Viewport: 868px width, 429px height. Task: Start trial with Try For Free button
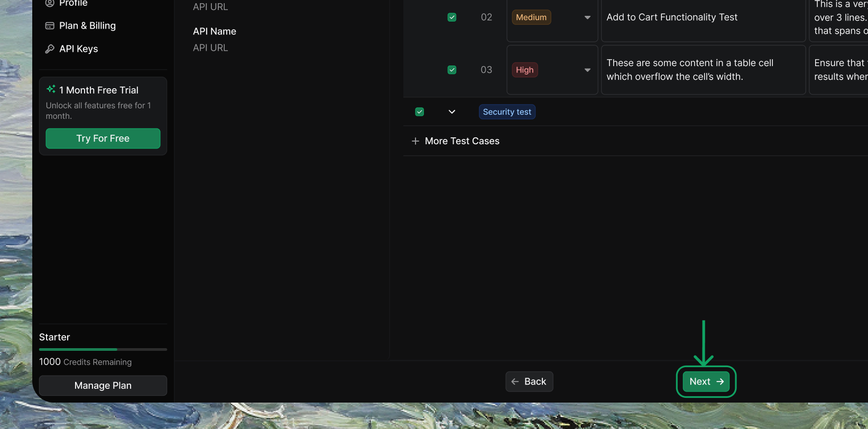(103, 138)
